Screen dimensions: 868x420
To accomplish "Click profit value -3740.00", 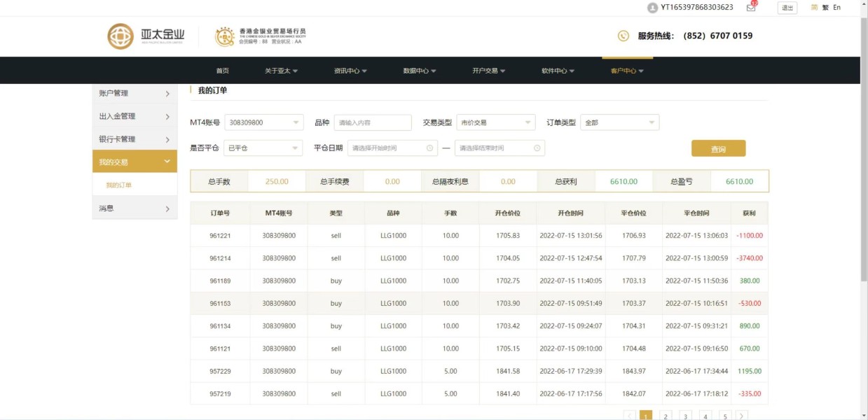I will (750, 258).
